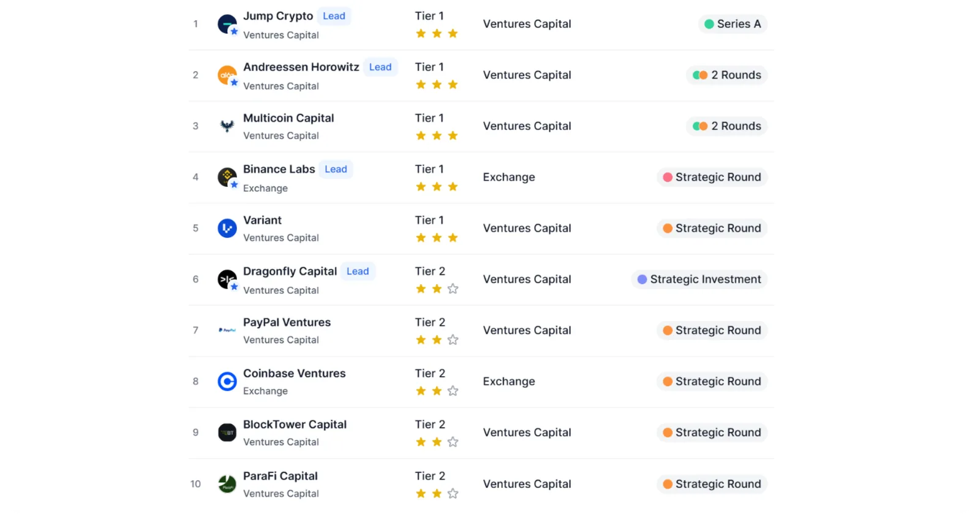This screenshot has height=514, width=980.
Task: Click Binance Labs' Strategic Round tag
Action: point(712,177)
